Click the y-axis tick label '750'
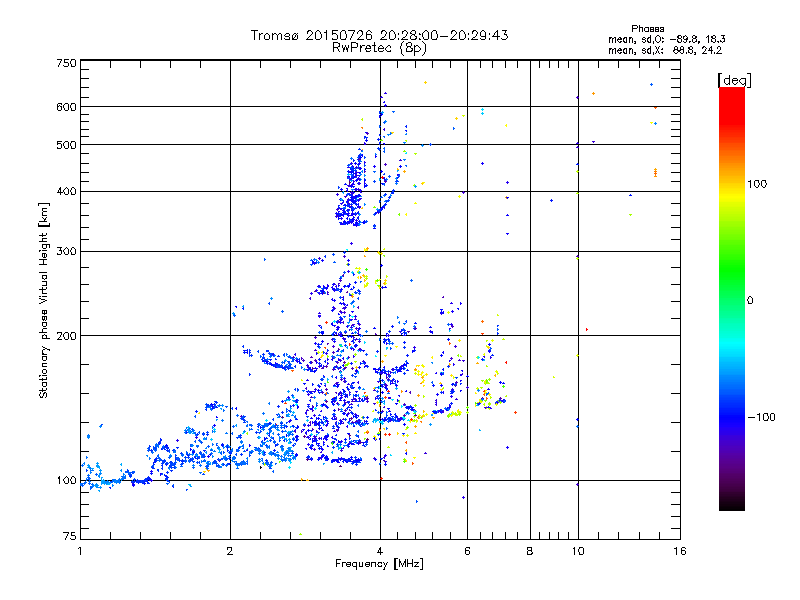This screenshot has height=600, width=800. (x=66, y=63)
